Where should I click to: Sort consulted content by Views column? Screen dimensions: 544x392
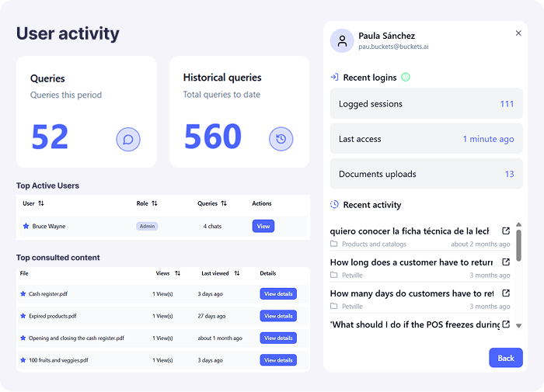tap(177, 273)
